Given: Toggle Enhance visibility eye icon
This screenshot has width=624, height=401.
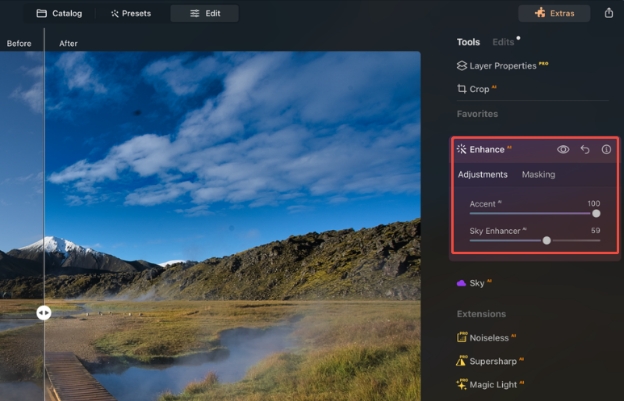Looking at the screenshot, I should coord(563,150).
